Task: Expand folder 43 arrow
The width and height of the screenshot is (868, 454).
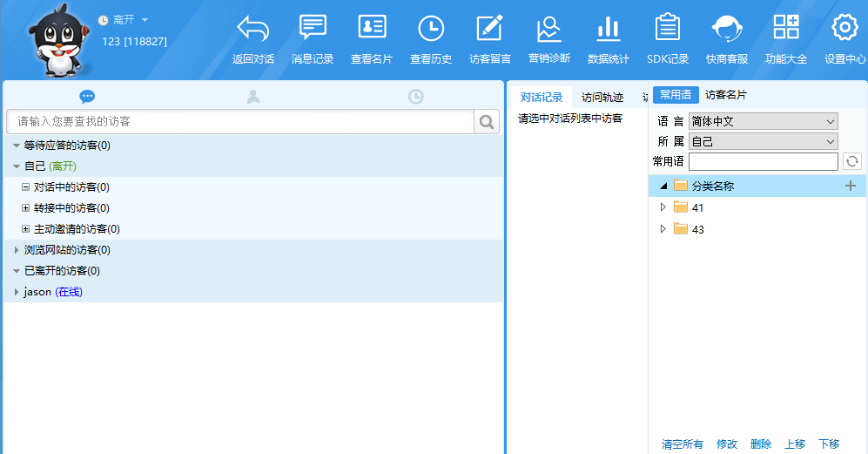Action: (x=663, y=229)
